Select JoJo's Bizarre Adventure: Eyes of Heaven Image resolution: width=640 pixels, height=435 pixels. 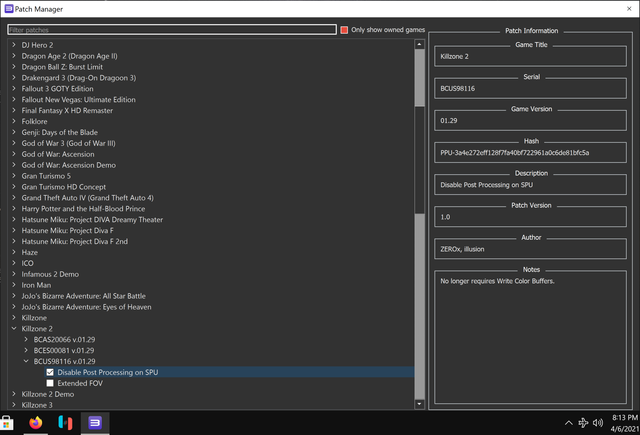pos(87,307)
